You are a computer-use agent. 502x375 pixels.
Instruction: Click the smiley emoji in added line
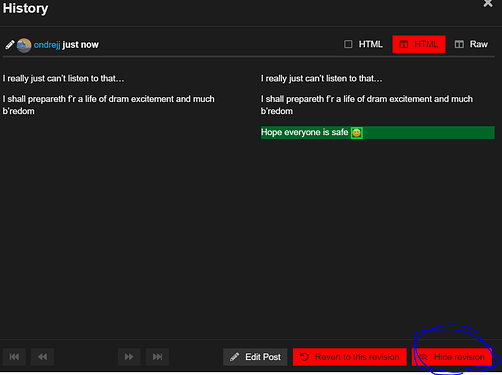coord(356,133)
